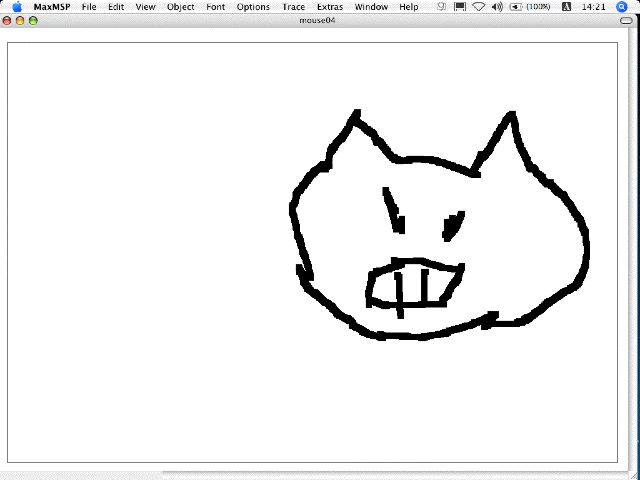Viewport: 640px width, 480px height.
Task: Open the File menu
Action: point(89,7)
